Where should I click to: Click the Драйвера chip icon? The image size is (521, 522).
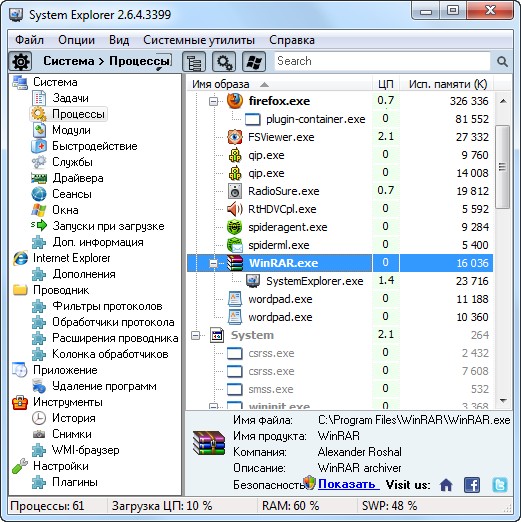click(39, 178)
